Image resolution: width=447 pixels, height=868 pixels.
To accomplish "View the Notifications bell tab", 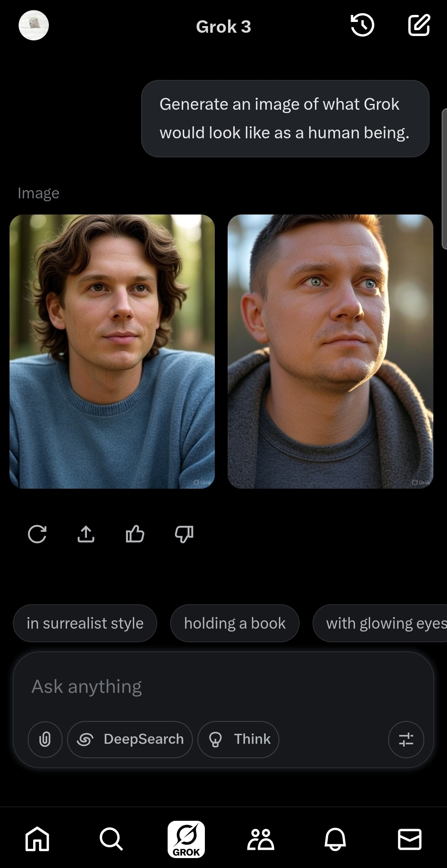I will click(x=335, y=839).
